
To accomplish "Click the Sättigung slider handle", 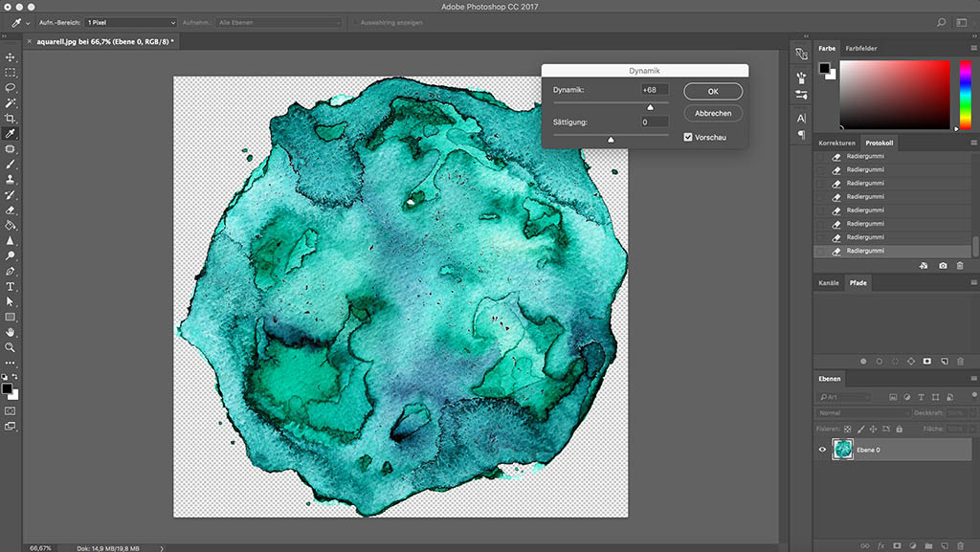I will coord(611,140).
